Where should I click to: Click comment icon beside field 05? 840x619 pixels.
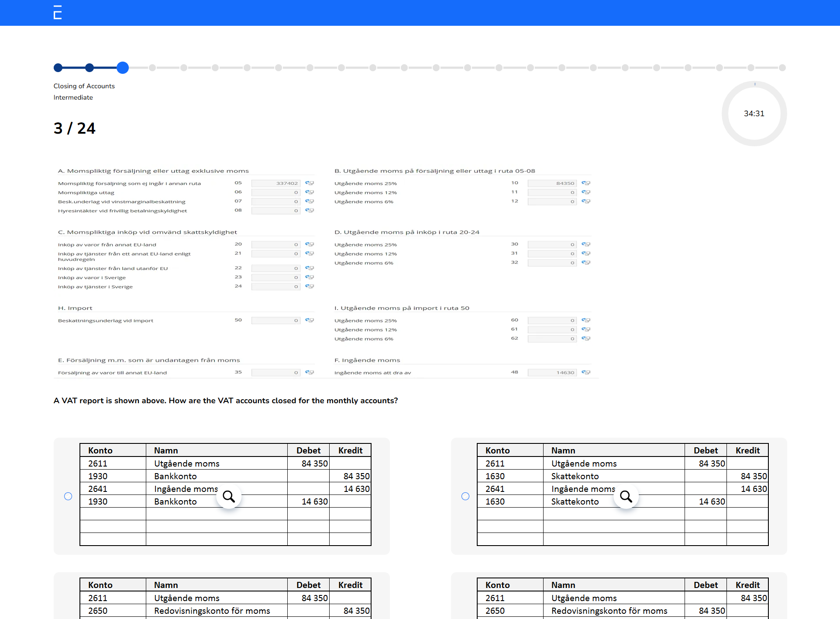point(310,183)
